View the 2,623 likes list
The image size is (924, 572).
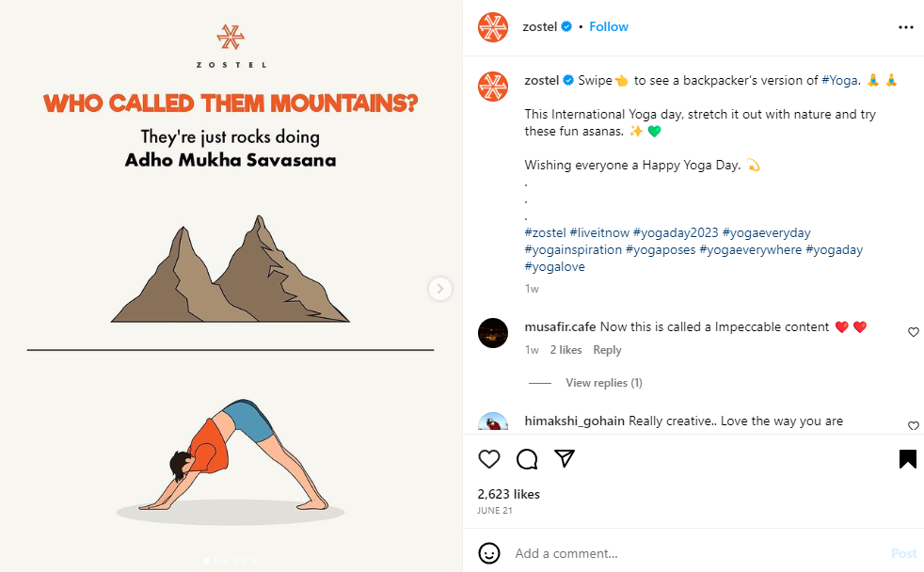[508, 494]
